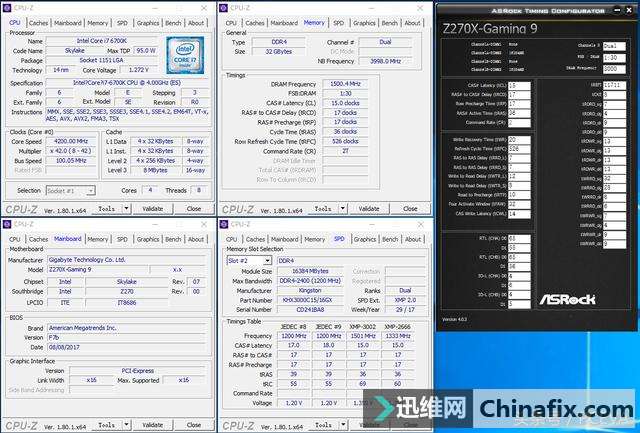This screenshot has width=640, height=433.
Task: Click the DRAM Frequency field showing 3000
Action: coord(614,69)
